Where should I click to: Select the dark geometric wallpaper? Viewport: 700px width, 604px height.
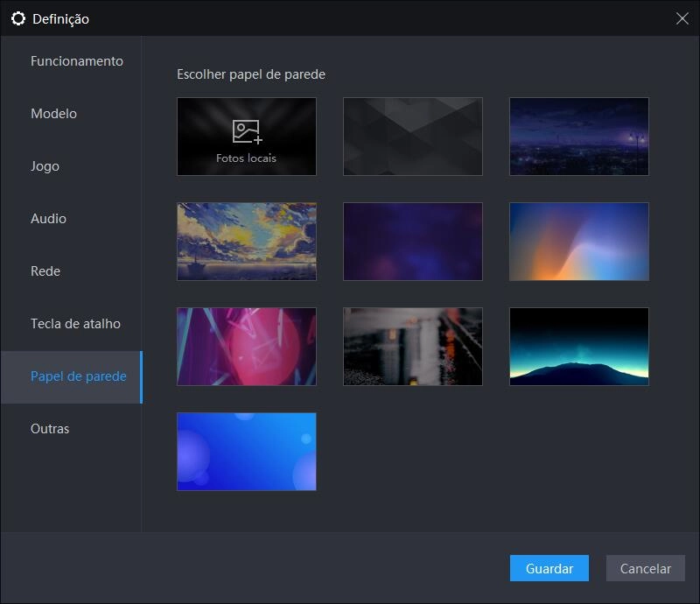coord(412,137)
